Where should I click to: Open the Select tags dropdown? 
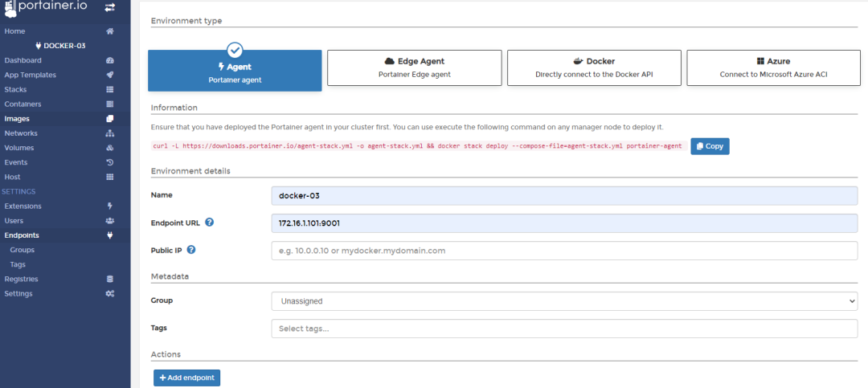pos(564,329)
